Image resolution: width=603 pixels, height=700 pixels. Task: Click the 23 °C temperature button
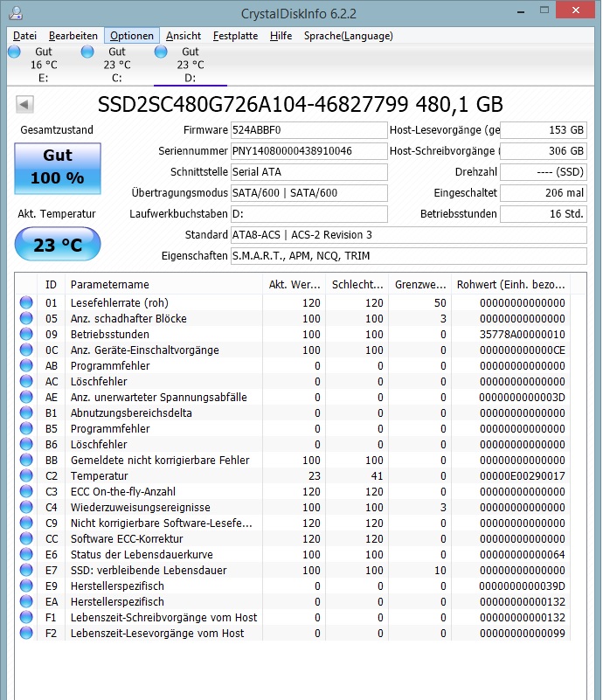[58, 244]
